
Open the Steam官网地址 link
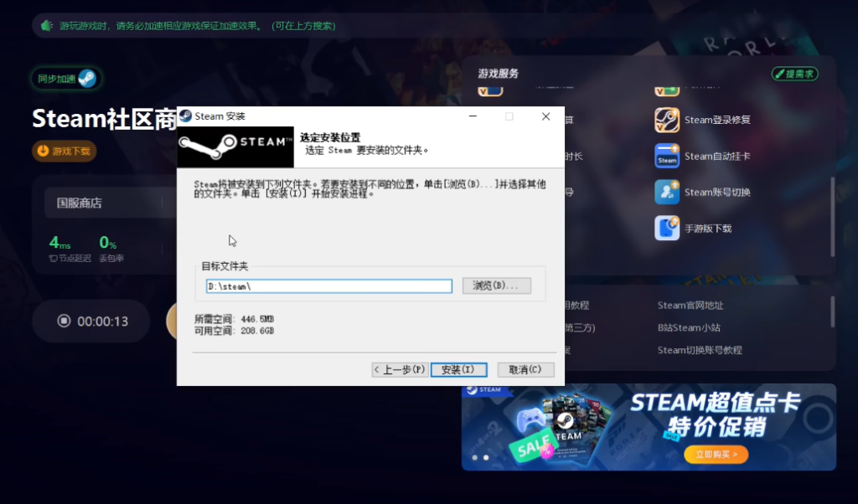tap(690, 305)
